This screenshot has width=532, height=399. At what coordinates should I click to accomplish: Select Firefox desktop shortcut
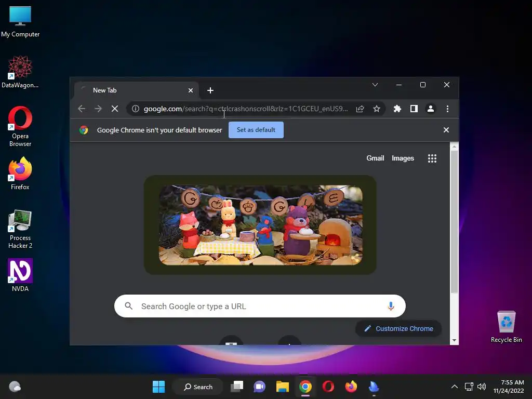coord(20,174)
